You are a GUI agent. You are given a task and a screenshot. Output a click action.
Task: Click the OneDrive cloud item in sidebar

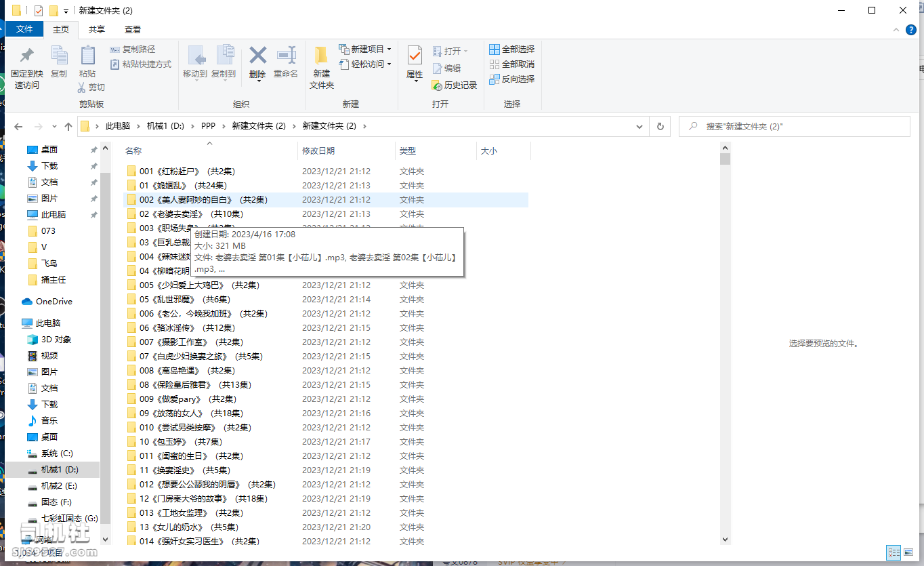47,302
